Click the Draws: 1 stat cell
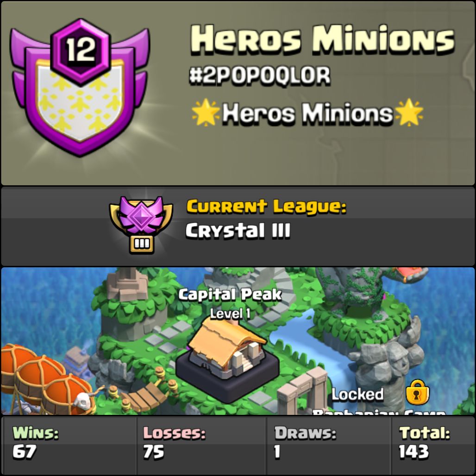Viewport: 476px width, 476px height. pos(329,445)
